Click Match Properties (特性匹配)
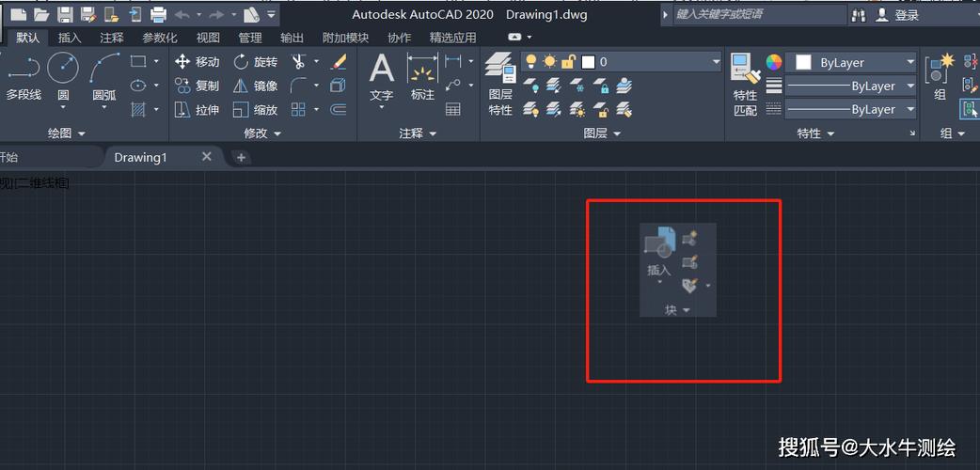This screenshot has height=470, width=980. [745, 85]
